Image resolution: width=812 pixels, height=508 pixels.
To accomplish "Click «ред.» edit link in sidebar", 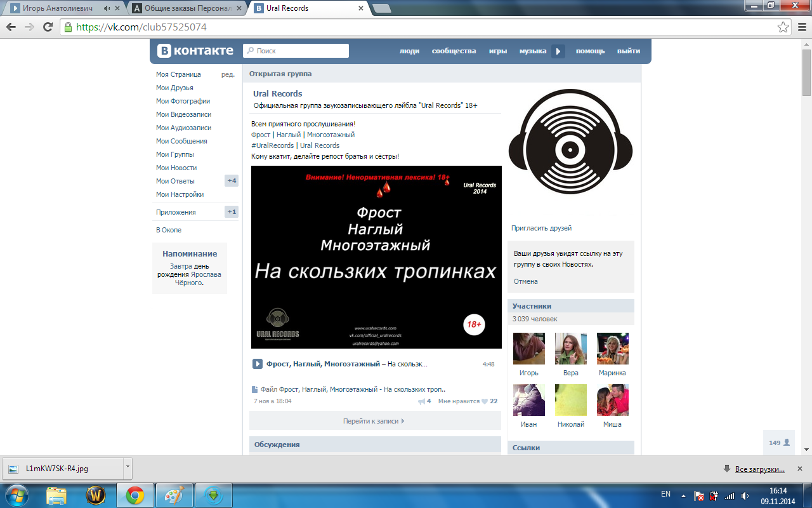I will pos(228,74).
